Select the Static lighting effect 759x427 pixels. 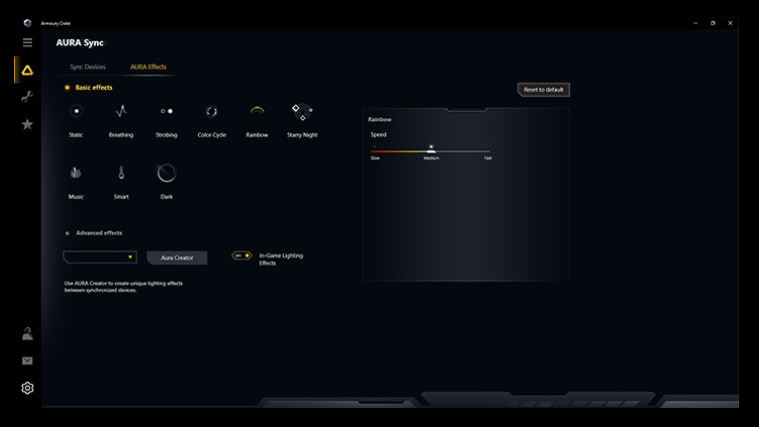click(x=76, y=112)
